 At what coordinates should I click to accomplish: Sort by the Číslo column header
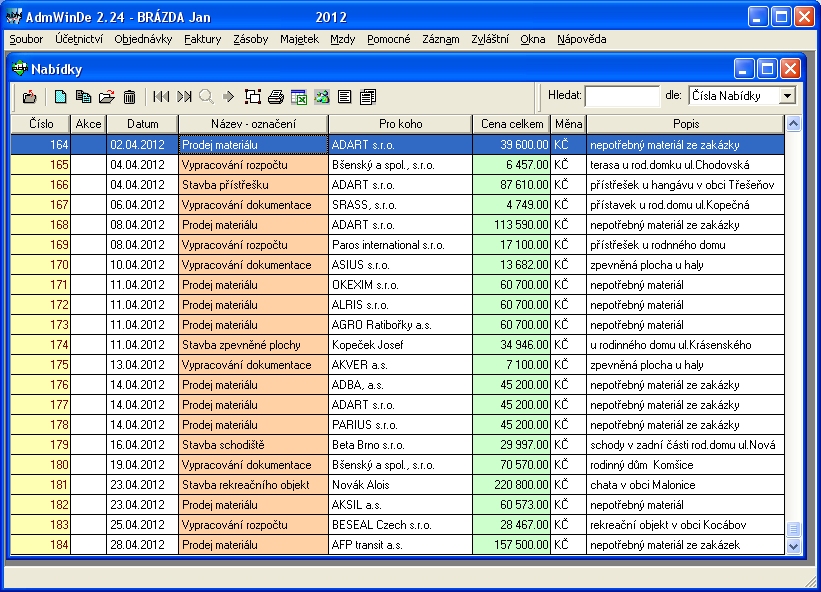[x=41, y=124]
